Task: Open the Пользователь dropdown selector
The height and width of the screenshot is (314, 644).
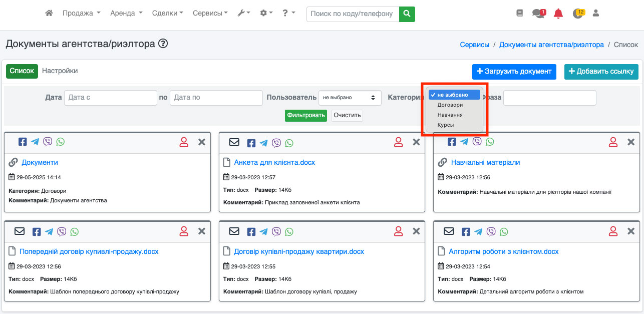Action: coord(350,98)
